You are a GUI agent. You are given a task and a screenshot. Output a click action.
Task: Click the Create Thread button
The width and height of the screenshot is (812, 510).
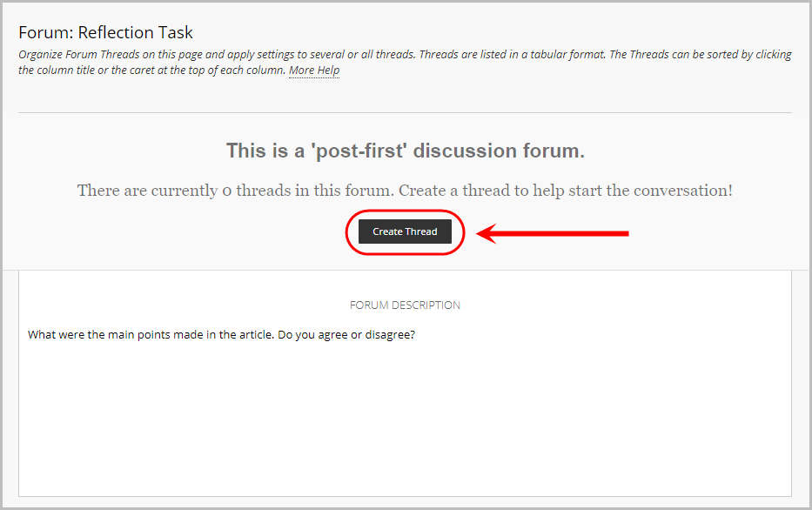tap(405, 232)
